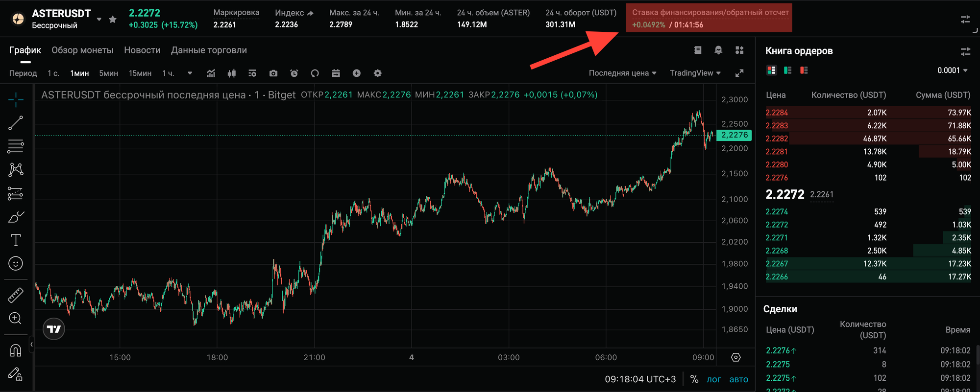Set chart period to 15мин
Image resolution: width=980 pixels, height=392 pixels.
click(x=140, y=73)
